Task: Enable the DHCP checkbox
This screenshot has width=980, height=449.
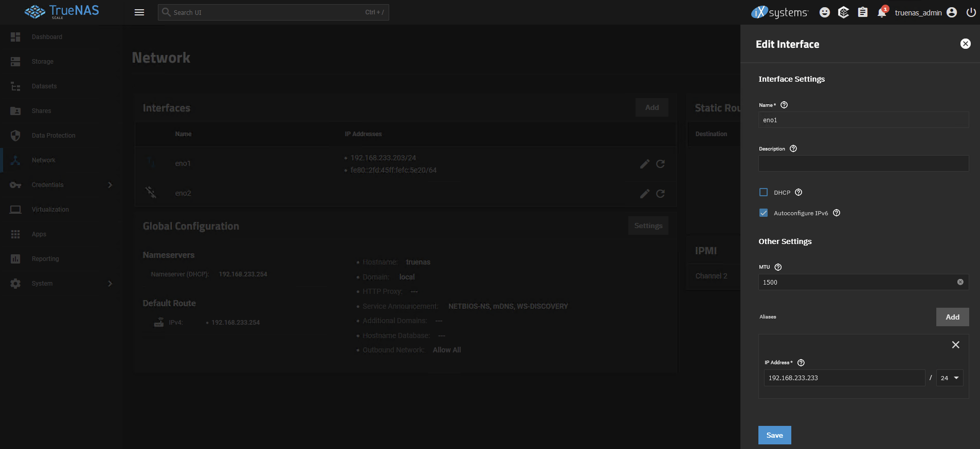Action: [x=764, y=192]
